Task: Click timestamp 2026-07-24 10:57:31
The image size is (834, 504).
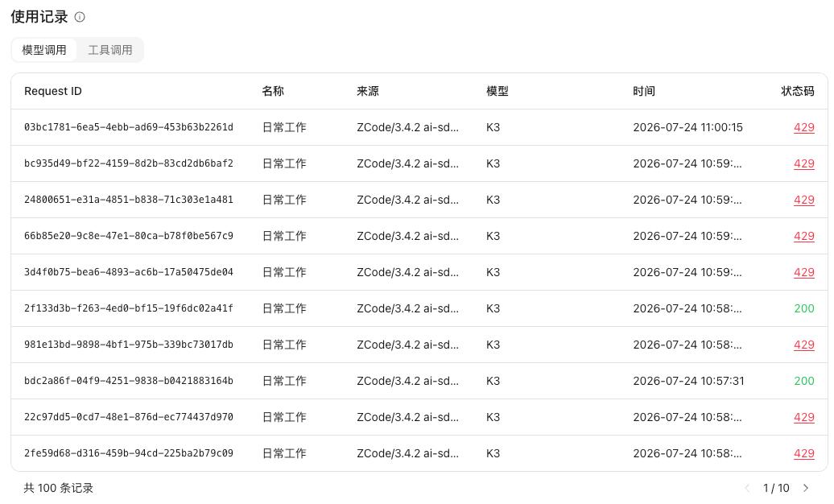Action: [x=688, y=381]
